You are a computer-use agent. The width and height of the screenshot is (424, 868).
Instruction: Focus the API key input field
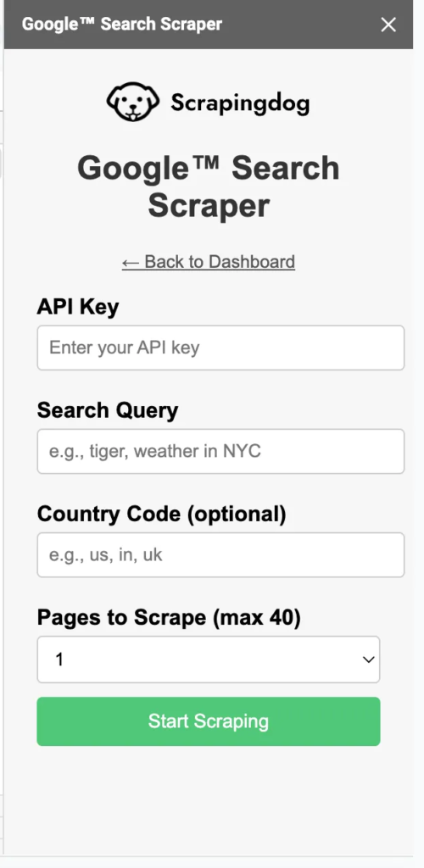[220, 348]
